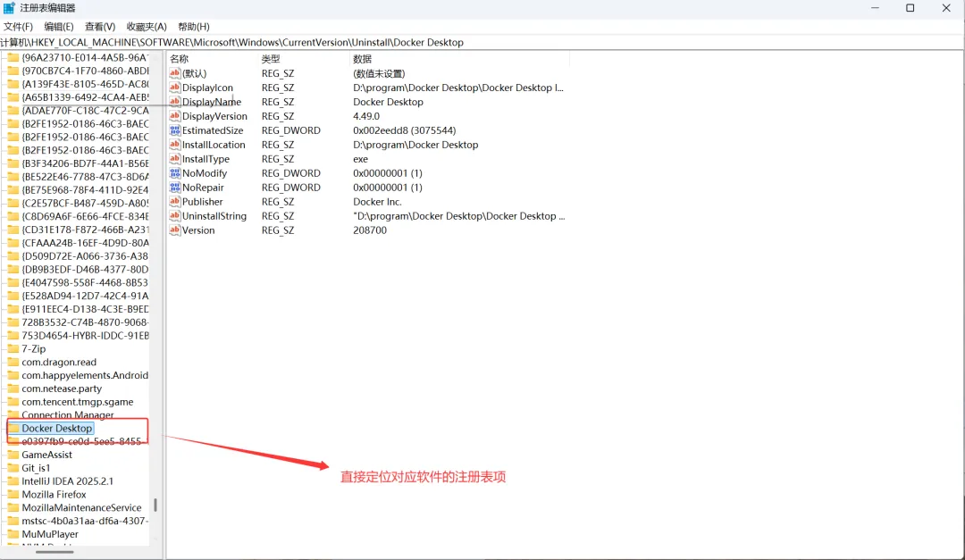The image size is (965, 560).
Task: Click the DWORD icon beside EstimatedSize
Action: tap(175, 130)
